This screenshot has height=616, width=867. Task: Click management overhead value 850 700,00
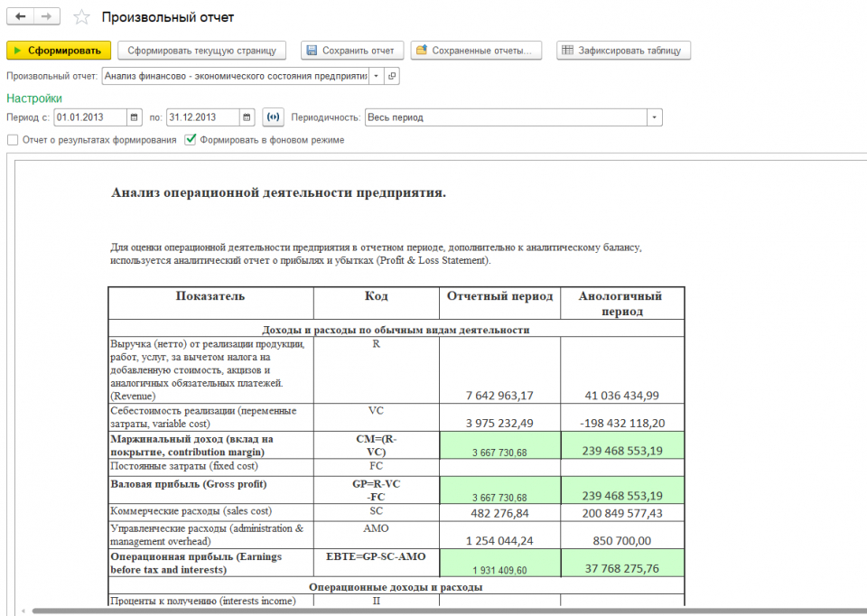[622, 541]
